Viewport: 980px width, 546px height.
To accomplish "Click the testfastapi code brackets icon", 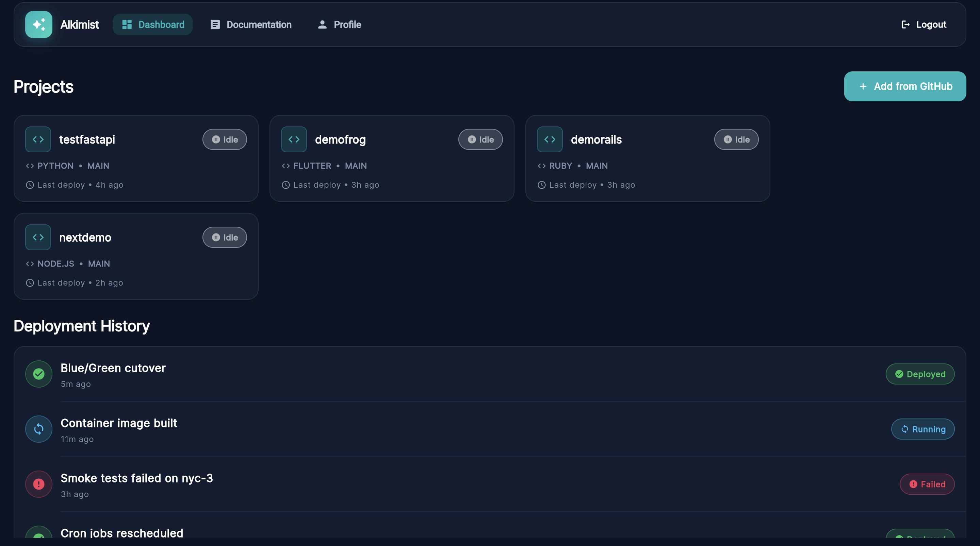I will coord(38,139).
